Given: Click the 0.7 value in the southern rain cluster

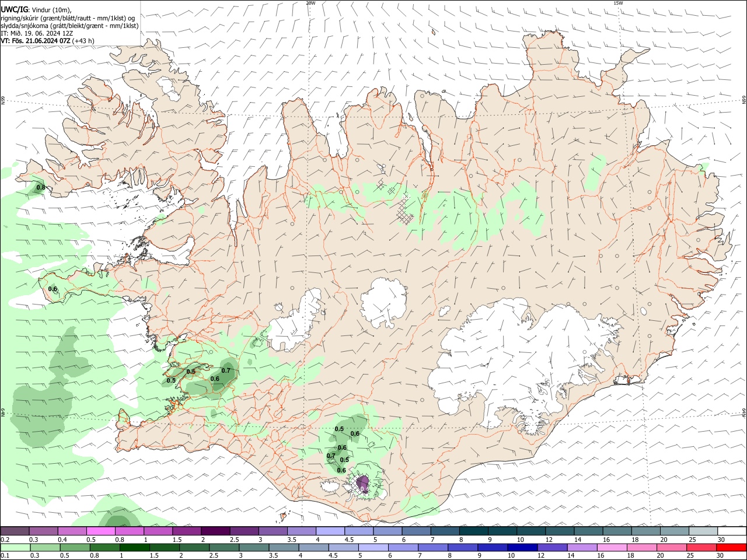Looking at the screenshot, I should tap(331, 456).
